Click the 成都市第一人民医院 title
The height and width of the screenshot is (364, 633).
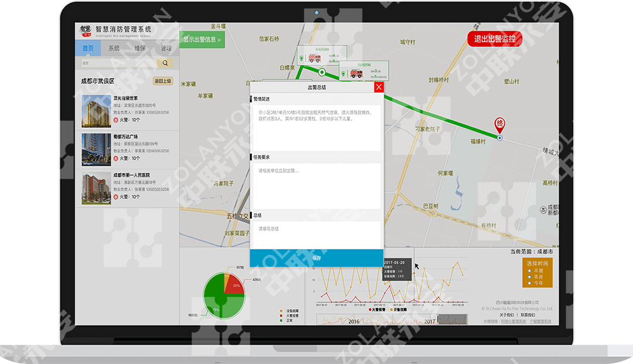click(x=132, y=175)
